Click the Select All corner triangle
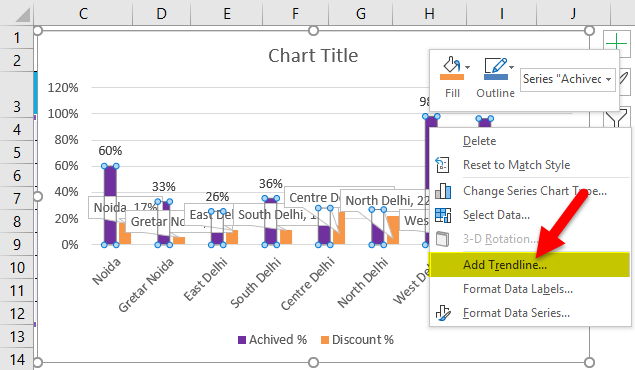 click(x=23, y=15)
